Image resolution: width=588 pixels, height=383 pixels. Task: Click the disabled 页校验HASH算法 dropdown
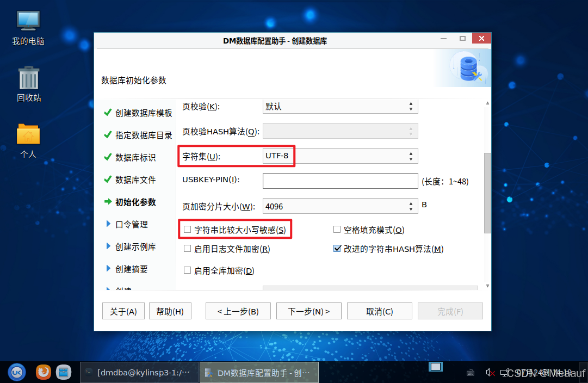click(x=340, y=131)
